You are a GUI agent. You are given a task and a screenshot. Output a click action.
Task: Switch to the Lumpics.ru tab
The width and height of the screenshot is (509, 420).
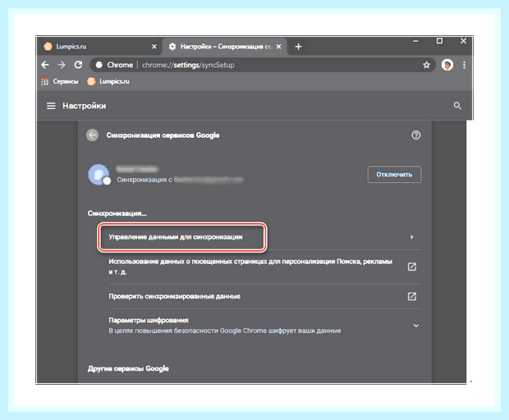click(99, 47)
